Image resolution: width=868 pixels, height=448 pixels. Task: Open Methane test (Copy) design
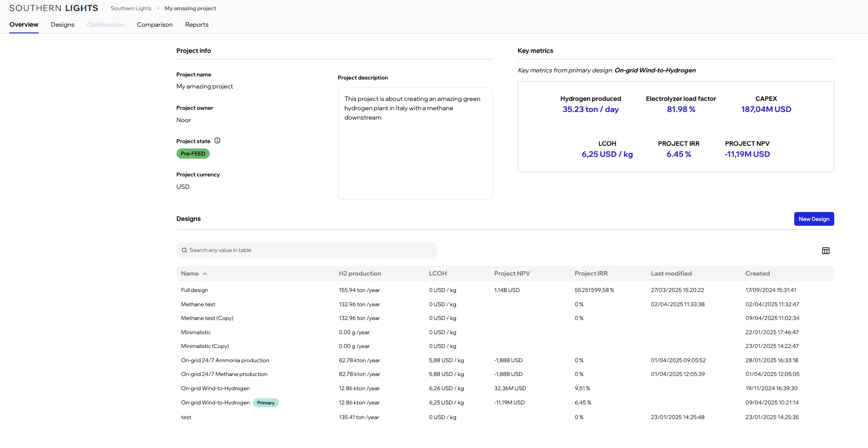tap(505, 318)
